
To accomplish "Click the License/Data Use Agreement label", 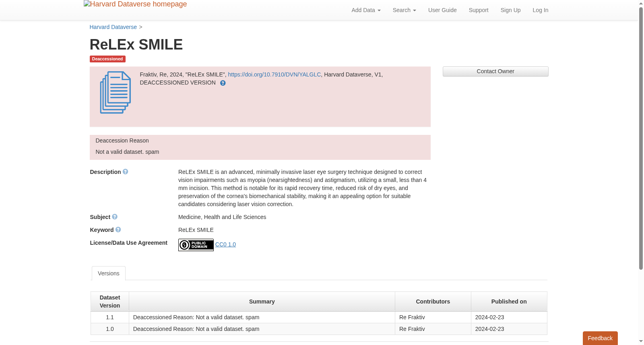I will tap(128, 243).
